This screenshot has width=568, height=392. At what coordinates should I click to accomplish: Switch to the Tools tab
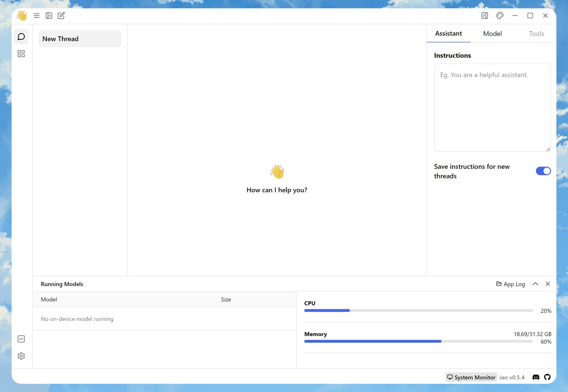point(536,34)
